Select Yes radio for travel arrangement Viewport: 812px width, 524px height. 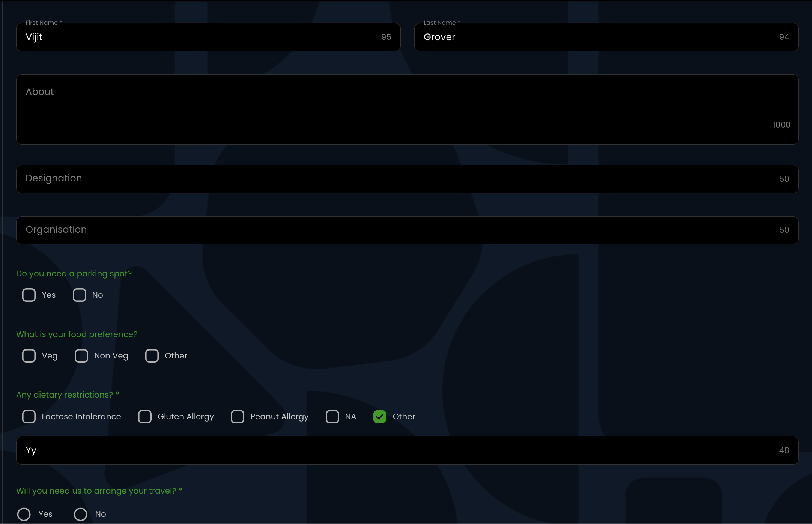point(24,514)
